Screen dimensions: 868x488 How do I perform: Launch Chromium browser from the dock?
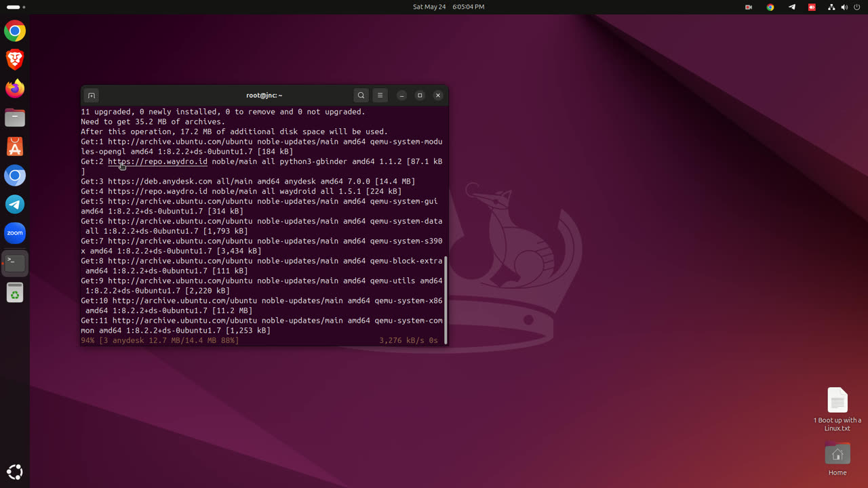pos(15,176)
